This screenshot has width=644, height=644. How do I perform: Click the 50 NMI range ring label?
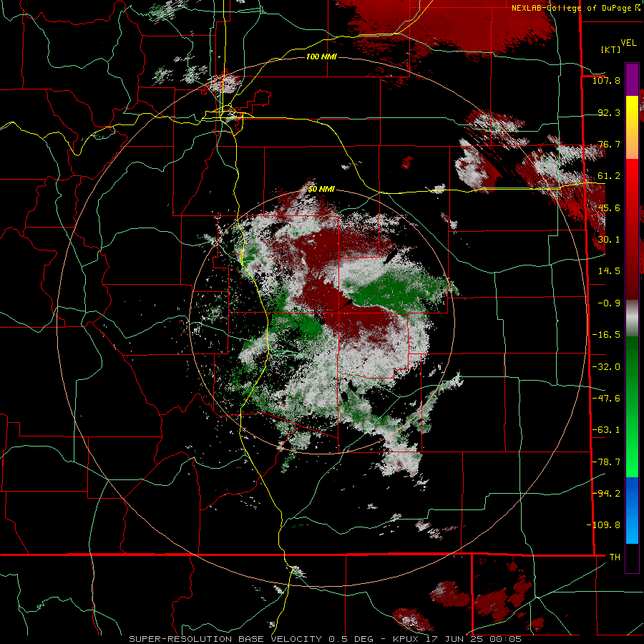(321, 189)
